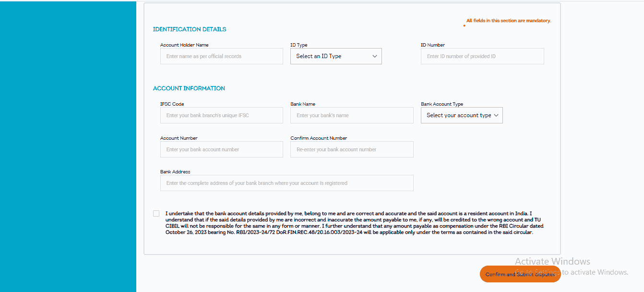
Task: Expand the 'Select an ID Type' chevron
Action: 375,56
